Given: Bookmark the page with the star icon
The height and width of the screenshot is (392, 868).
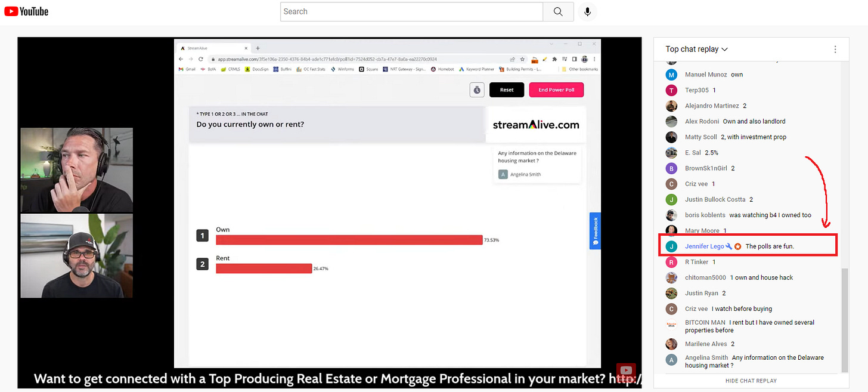Looking at the screenshot, I should click(x=522, y=59).
